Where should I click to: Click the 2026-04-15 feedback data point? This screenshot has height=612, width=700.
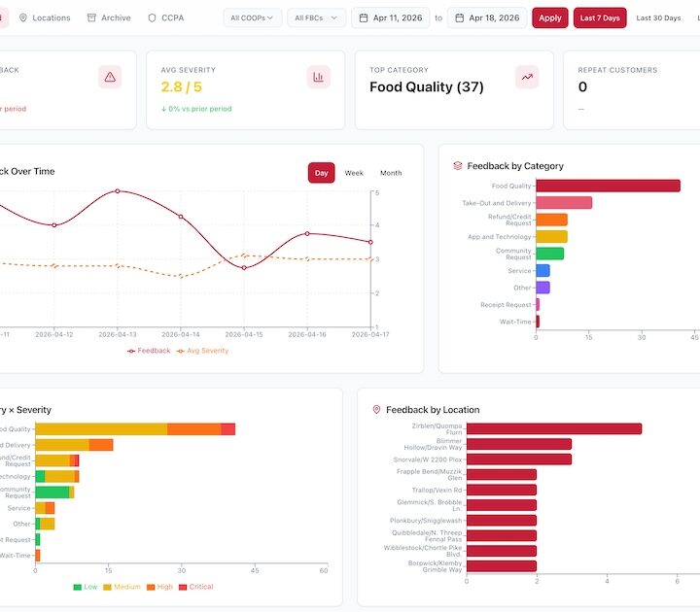[244, 268]
